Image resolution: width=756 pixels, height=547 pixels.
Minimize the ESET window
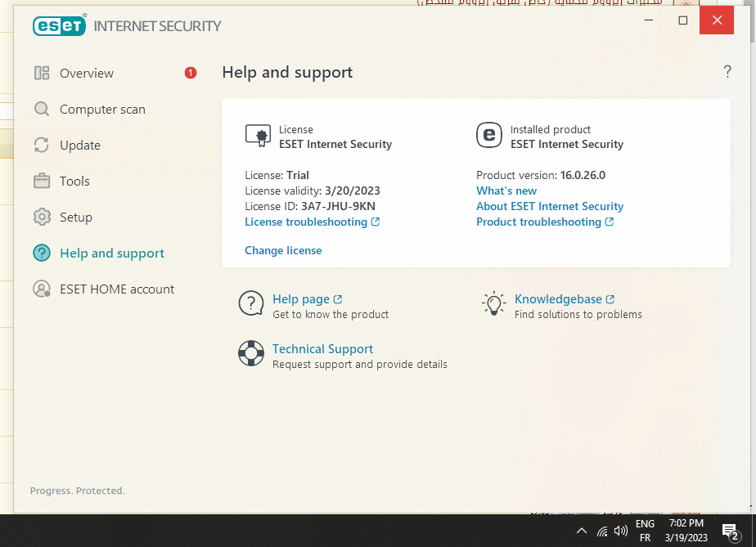(649, 20)
